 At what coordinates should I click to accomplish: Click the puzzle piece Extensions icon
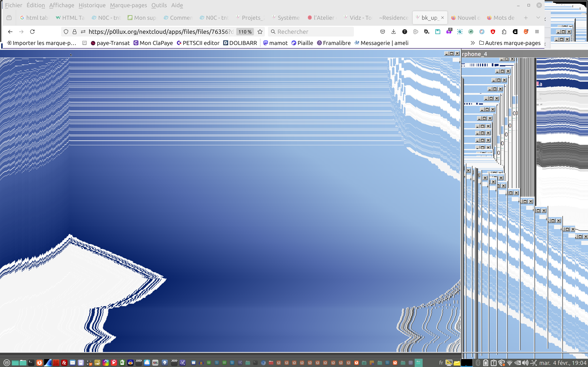(504, 32)
